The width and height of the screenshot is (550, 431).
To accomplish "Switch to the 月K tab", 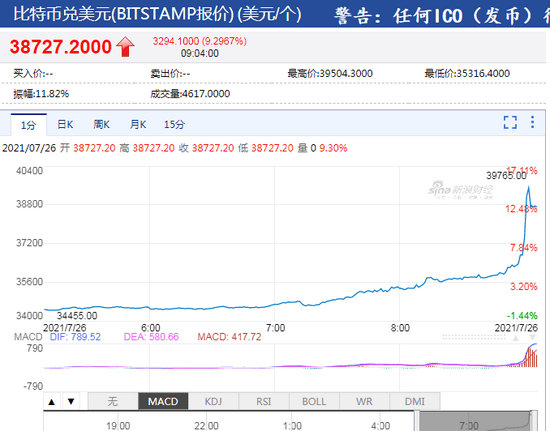I will pos(138,124).
